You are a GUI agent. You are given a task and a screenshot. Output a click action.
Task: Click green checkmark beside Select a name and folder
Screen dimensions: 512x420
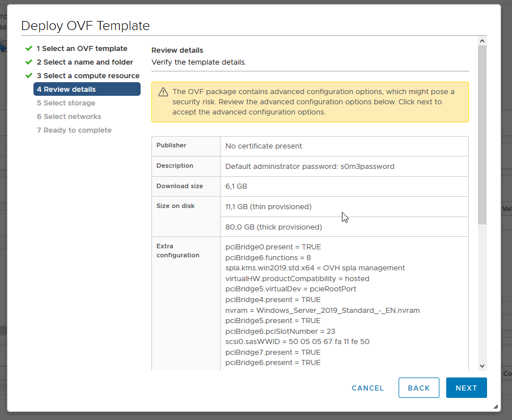point(29,62)
